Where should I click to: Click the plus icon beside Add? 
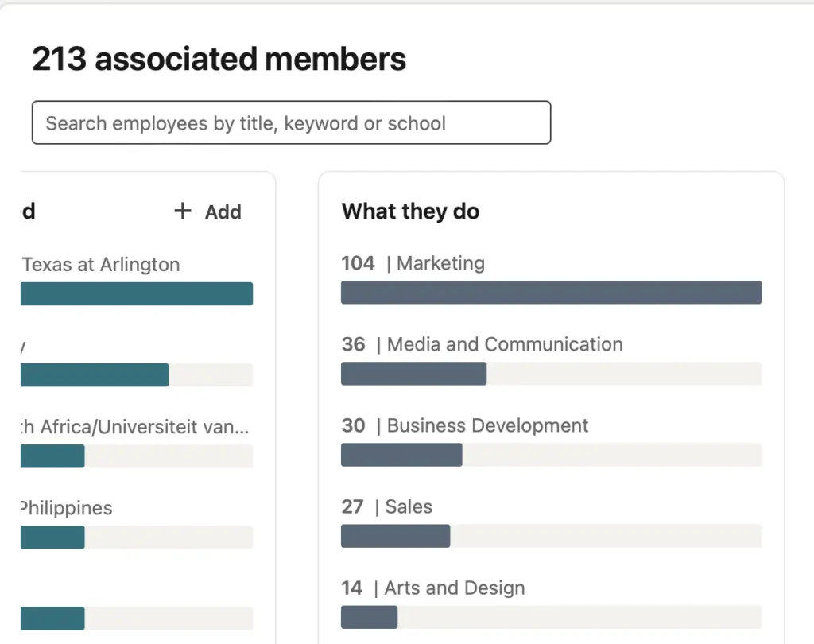point(183,211)
